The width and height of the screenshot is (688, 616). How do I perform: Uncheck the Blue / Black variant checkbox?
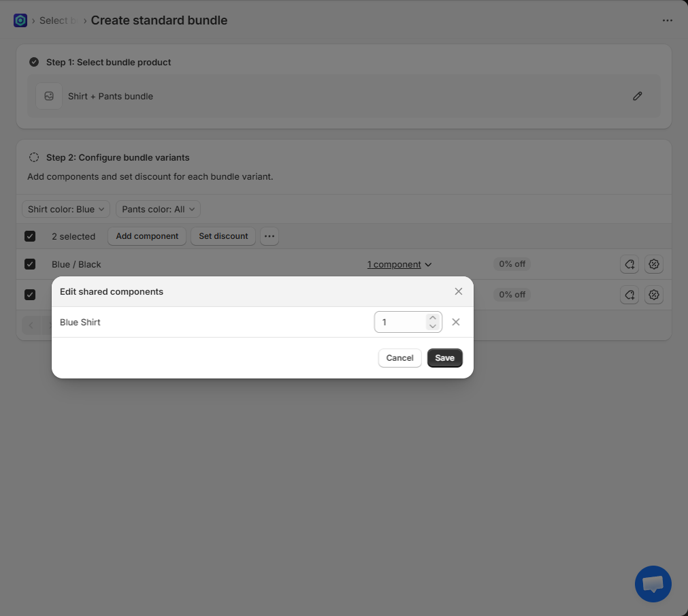[x=30, y=264]
